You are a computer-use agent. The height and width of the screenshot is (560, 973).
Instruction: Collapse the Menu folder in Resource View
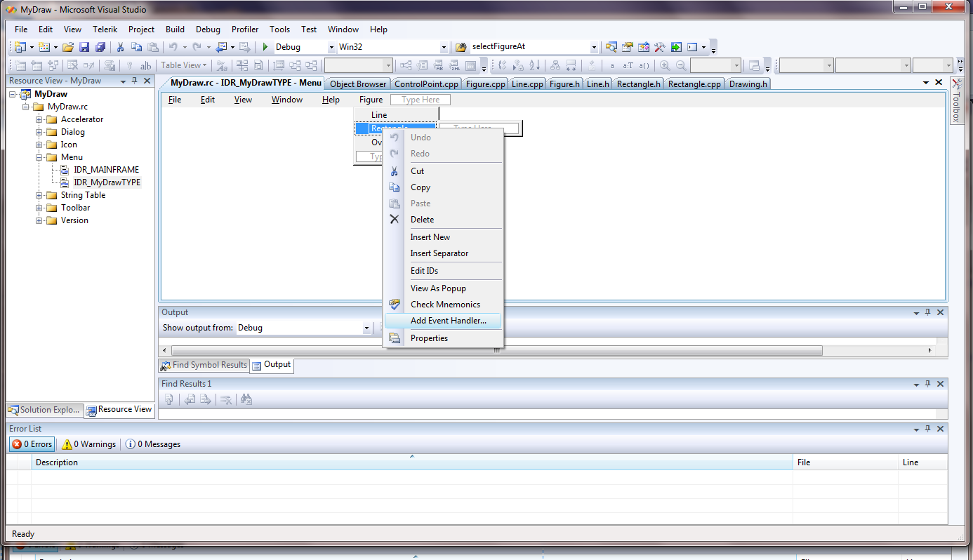[x=39, y=157]
